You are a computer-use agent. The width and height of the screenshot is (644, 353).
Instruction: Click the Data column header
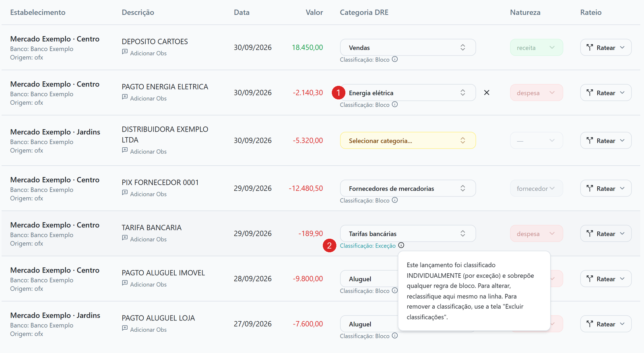(x=242, y=12)
